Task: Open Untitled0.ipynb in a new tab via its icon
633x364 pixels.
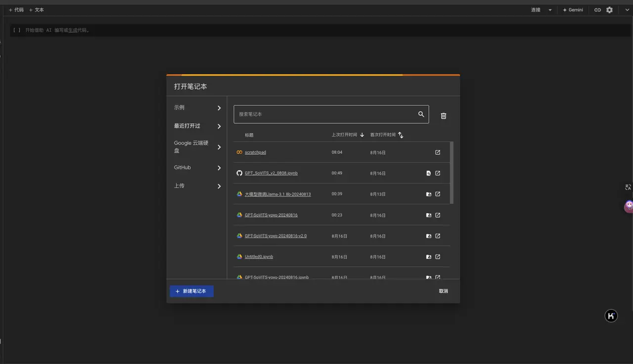Action: coord(438,257)
